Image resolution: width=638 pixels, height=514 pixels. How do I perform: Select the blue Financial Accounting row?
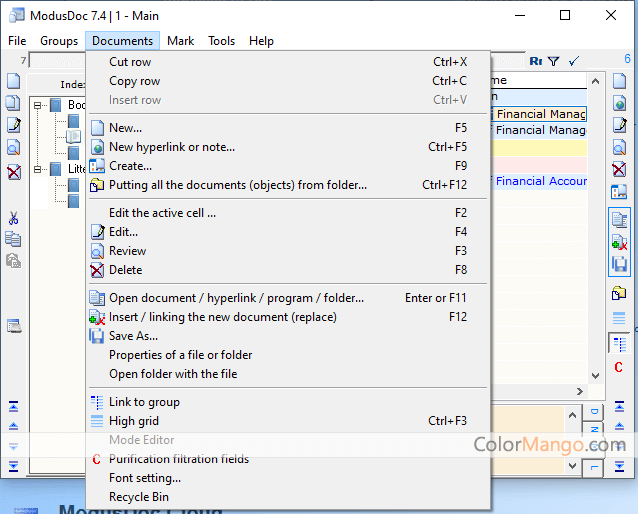pos(540,181)
